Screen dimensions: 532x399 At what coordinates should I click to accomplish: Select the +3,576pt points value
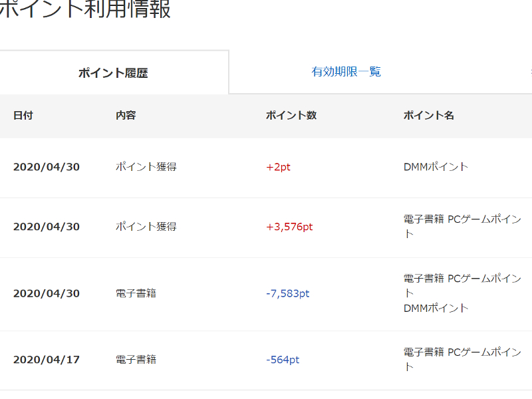click(289, 227)
